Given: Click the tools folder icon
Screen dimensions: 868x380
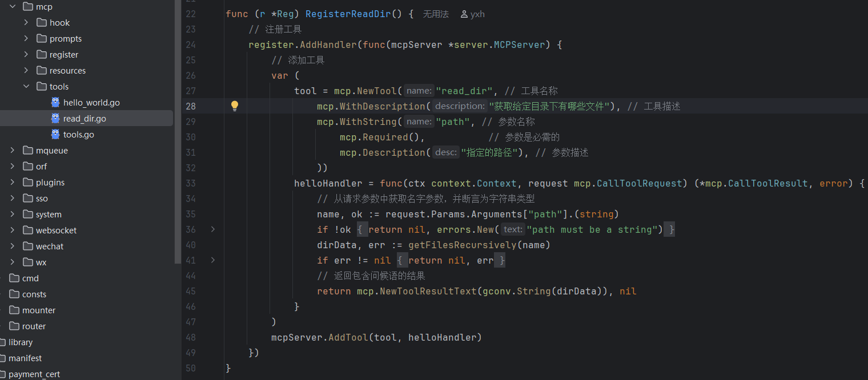Looking at the screenshot, I should pyautogui.click(x=41, y=87).
